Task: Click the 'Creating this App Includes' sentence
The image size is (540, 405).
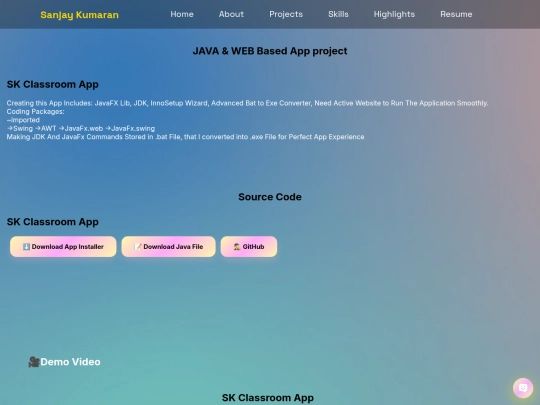Action: (x=247, y=103)
